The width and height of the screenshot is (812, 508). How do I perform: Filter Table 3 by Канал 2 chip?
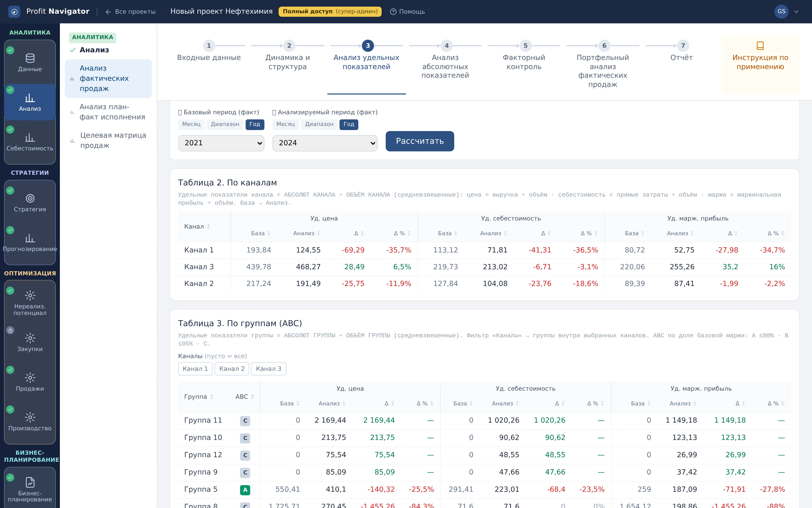[x=232, y=369]
